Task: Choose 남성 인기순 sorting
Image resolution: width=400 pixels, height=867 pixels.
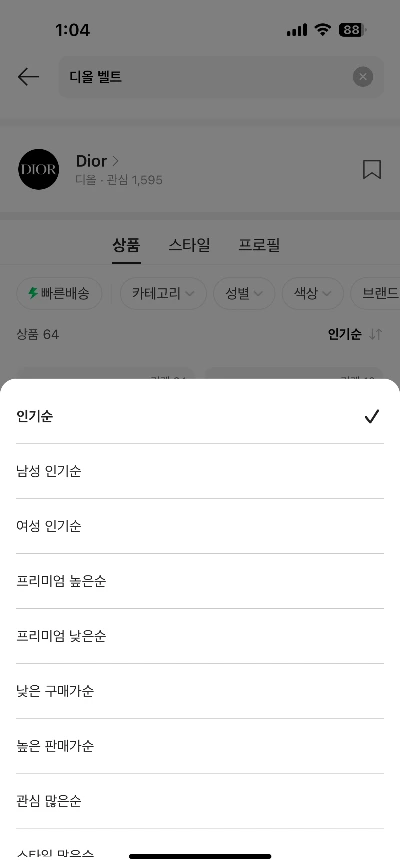Action: (200, 471)
